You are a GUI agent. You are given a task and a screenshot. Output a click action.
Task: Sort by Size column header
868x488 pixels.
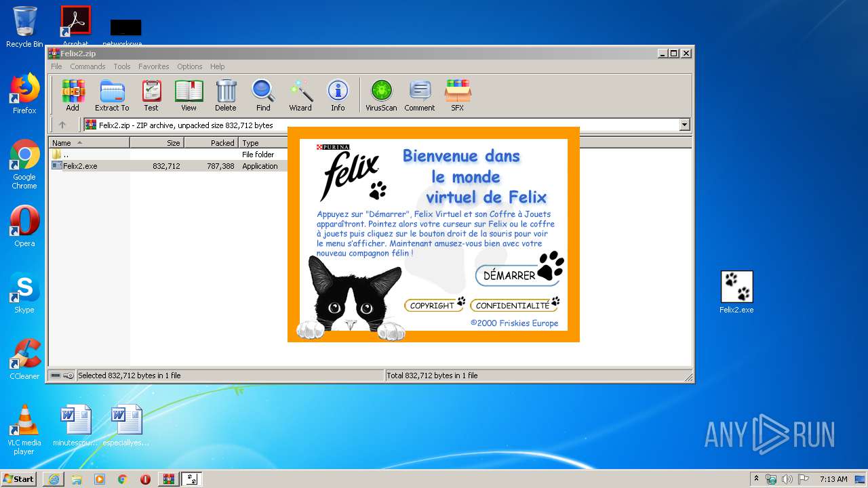[x=157, y=143]
